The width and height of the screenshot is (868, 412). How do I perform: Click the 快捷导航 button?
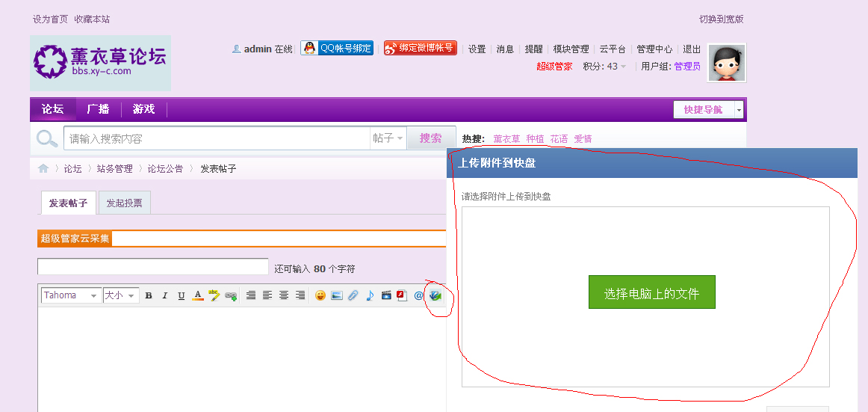[x=704, y=110]
